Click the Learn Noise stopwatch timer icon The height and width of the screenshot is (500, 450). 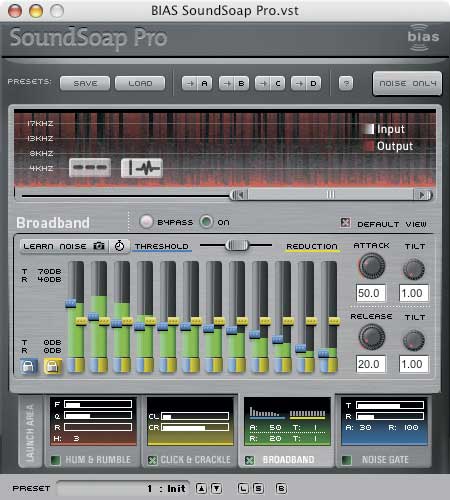coord(119,246)
